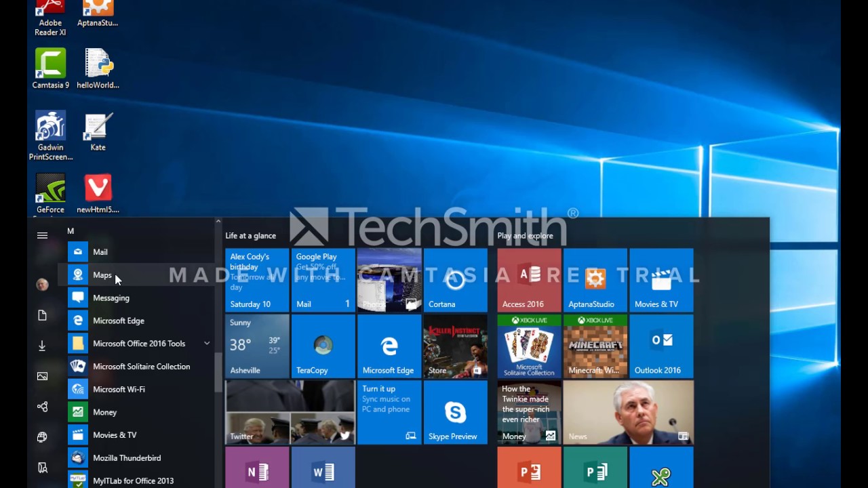Open Mozilla Thunderbird in the app list
The image size is (868, 488).
coord(140,458)
